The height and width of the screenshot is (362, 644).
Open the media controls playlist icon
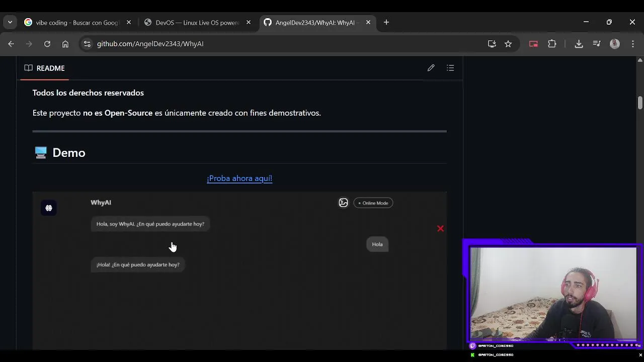point(597,44)
